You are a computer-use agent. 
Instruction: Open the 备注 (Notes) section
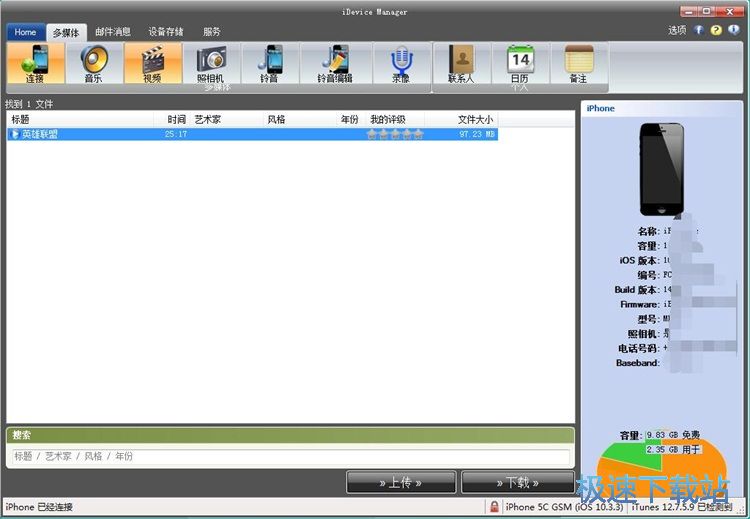pos(579,64)
